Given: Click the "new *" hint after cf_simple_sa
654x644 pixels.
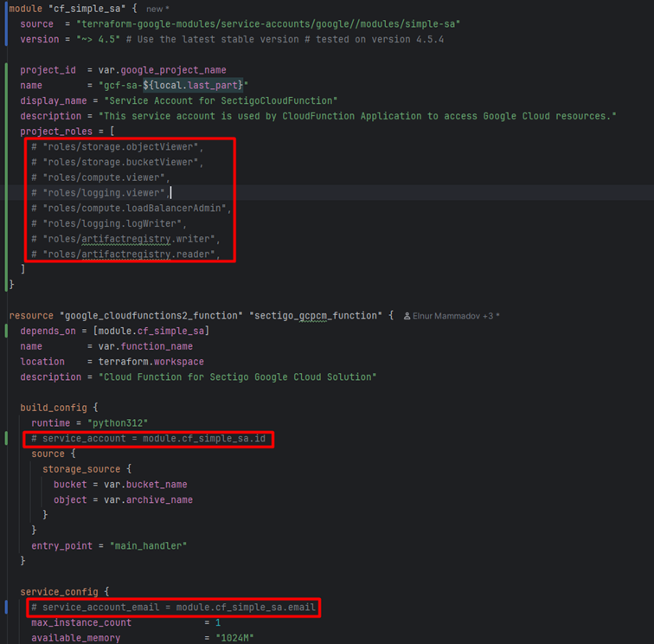Looking at the screenshot, I should pos(157,9).
